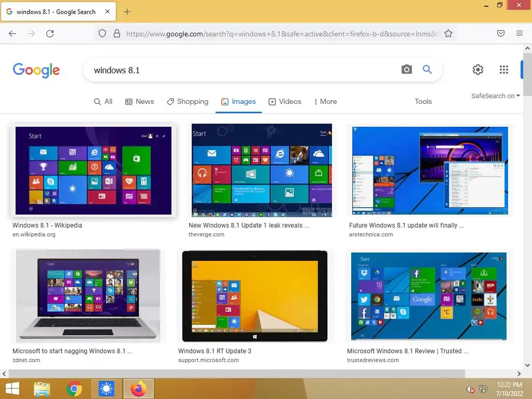Screen dimensions: 532x399
Task: Switch to the Shopping tab
Action: (188, 101)
